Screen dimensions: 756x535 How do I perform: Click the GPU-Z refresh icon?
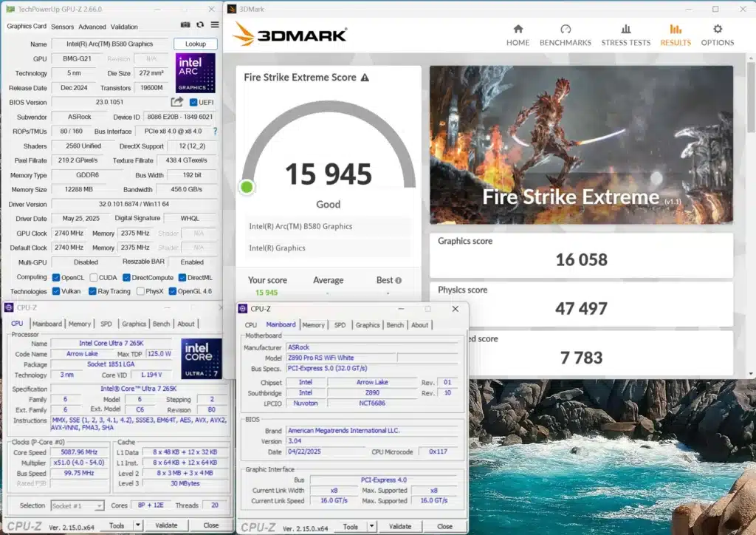200,25
